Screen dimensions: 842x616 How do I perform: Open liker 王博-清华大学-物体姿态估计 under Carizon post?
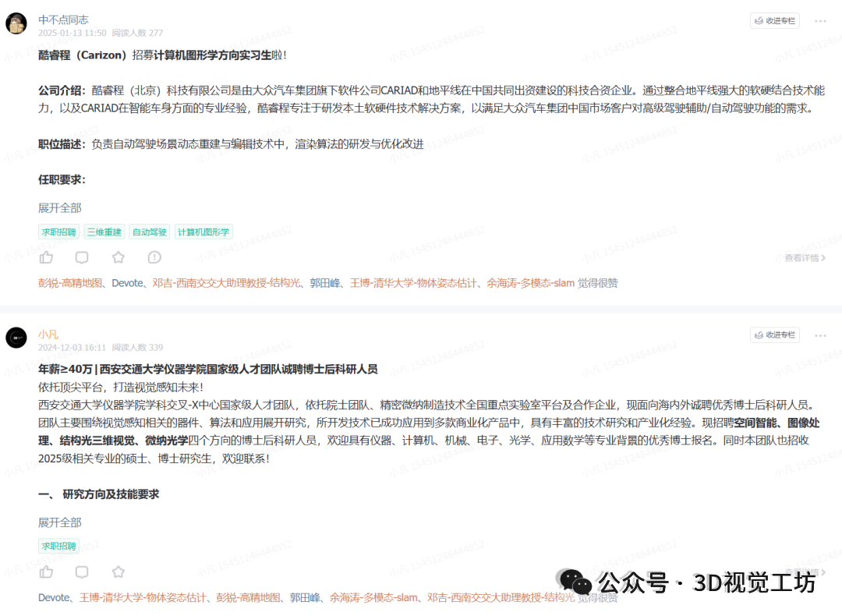tap(413, 283)
